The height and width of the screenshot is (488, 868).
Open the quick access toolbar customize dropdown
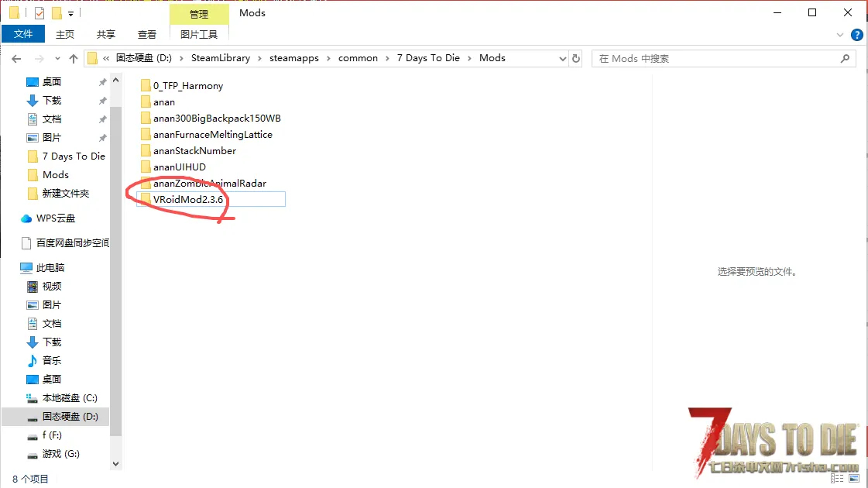click(x=71, y=14)
